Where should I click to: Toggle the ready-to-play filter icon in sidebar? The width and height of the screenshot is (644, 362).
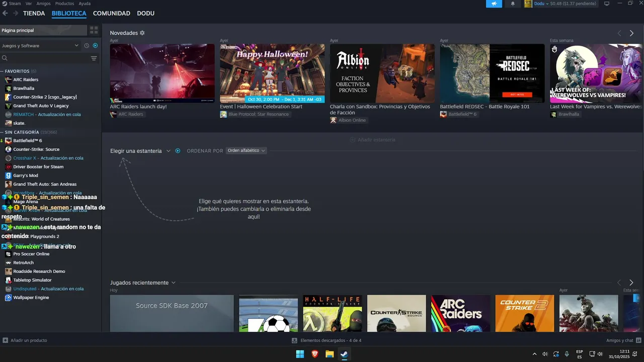95,45
